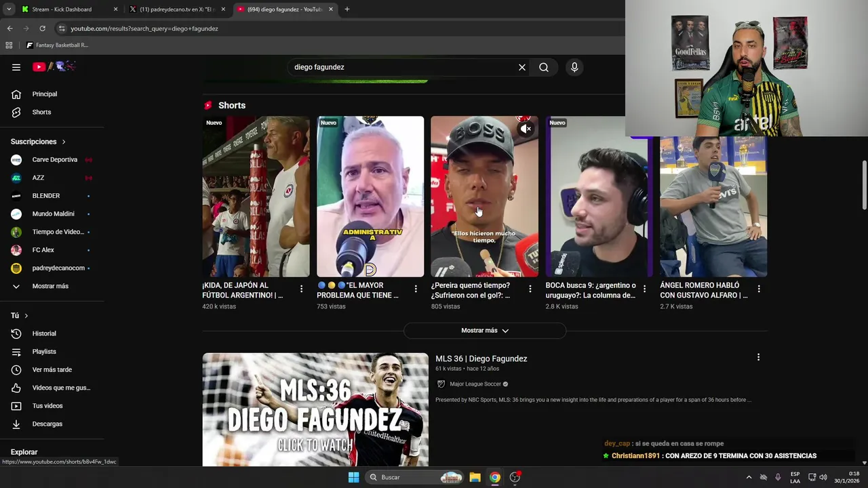Show hidden system tray icons

click(x=749, y=477)
